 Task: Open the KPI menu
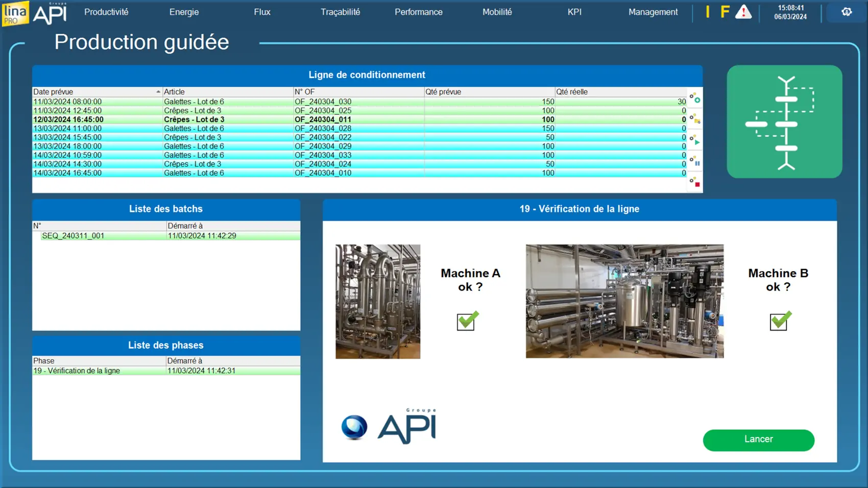tap(574, 12)
